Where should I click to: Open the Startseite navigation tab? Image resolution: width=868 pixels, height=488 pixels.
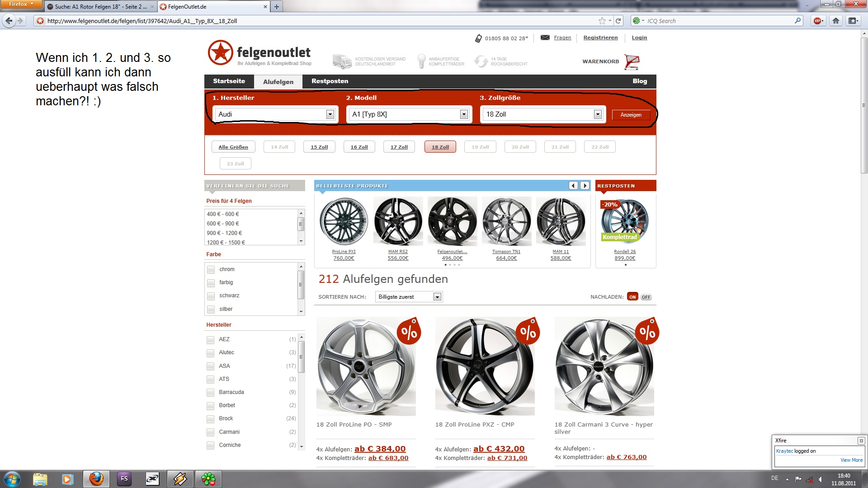click(x=229, y=81)
